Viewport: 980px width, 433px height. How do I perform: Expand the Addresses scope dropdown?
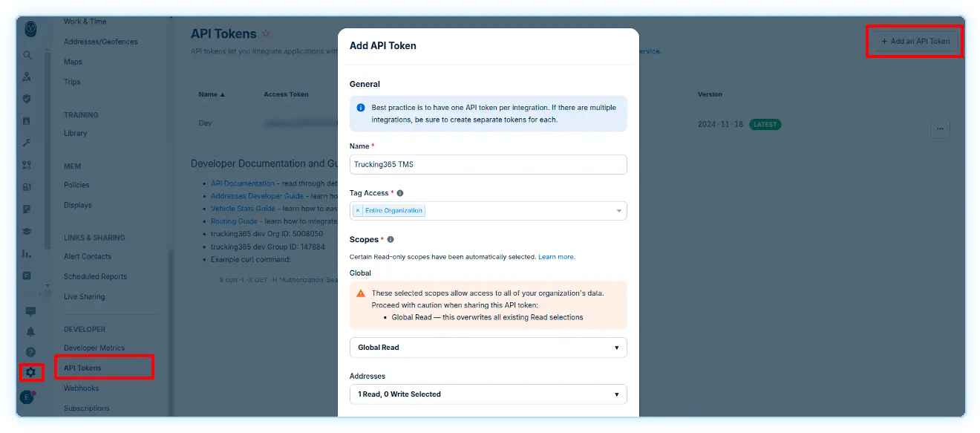pyautogui.click(x=488, y=394)
